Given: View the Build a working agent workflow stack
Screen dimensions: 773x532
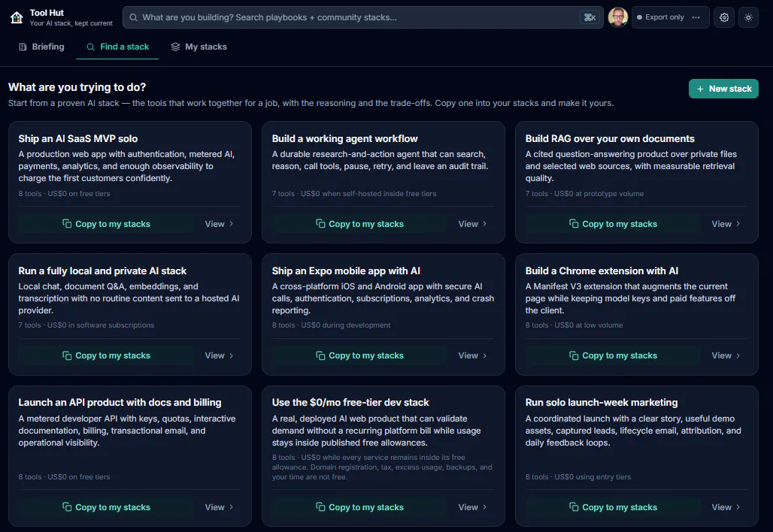Looking at the screenshot, I should click(472, 224).
